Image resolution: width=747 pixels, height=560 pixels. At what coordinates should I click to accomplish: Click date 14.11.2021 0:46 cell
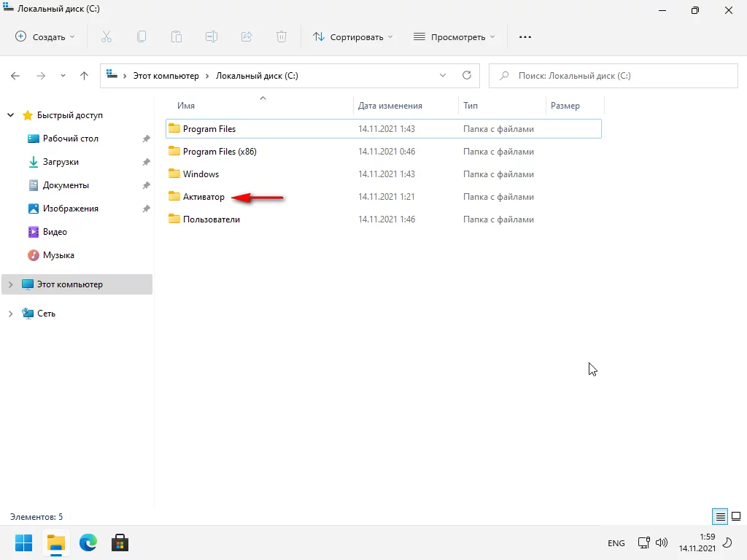[387, 152]
